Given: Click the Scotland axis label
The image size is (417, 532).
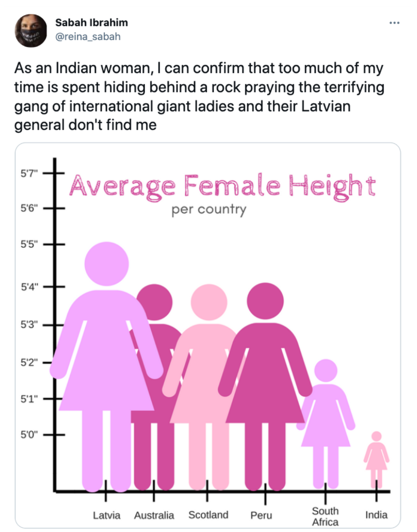Looking at the screenshot, I should 208,515.
